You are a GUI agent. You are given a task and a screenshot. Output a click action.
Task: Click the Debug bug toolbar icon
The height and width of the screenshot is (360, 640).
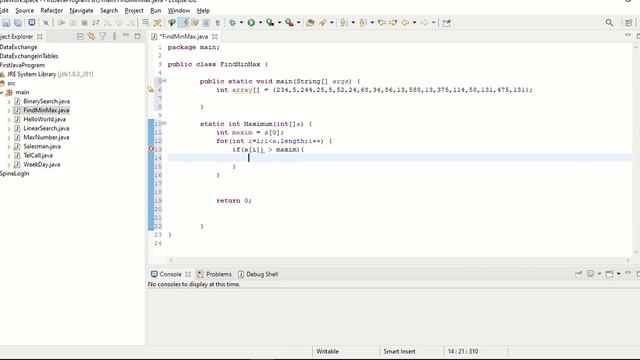233,23
